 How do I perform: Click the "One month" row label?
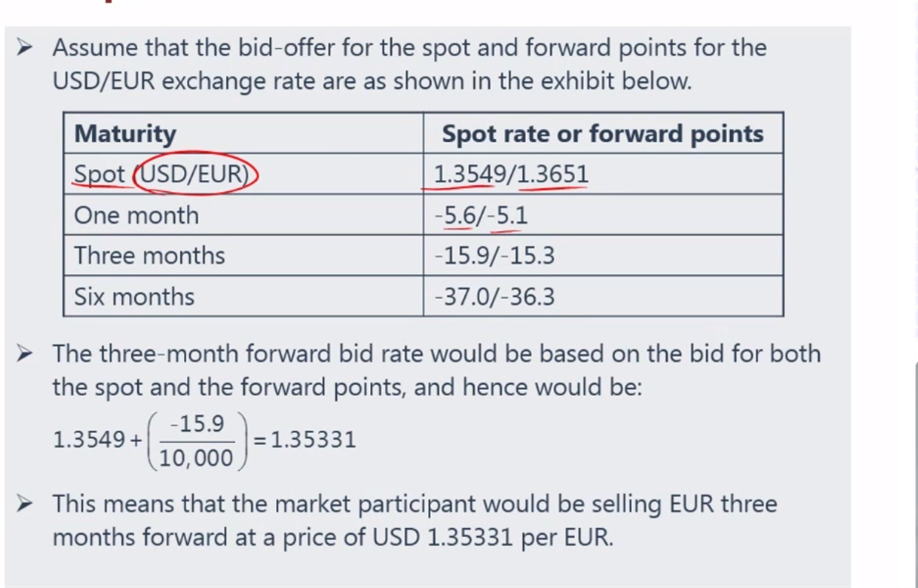136,215
